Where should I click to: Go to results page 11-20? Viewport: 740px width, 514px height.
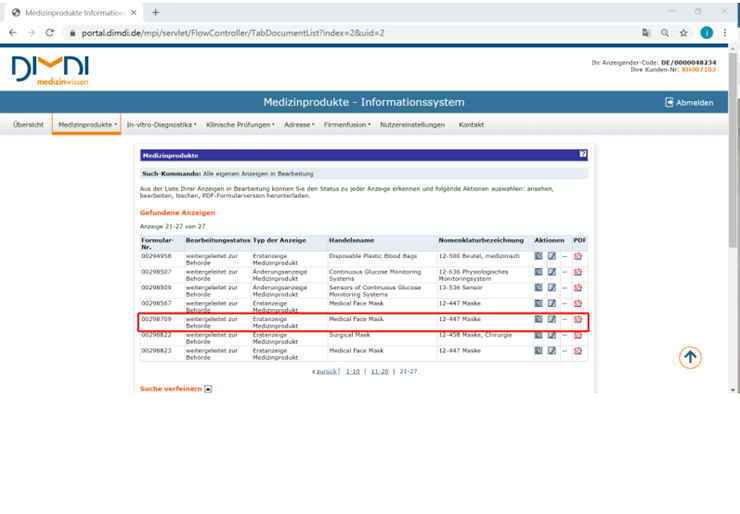tap(379, 371)
